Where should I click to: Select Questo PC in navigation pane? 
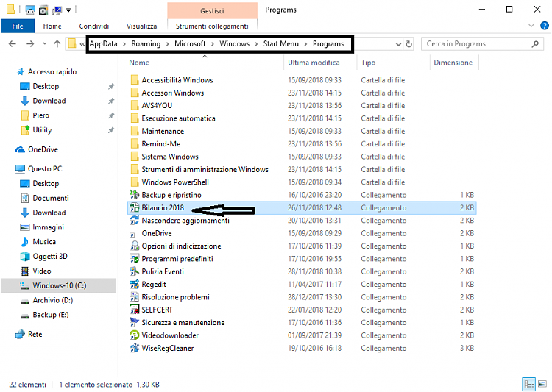(x=45, y=168)
